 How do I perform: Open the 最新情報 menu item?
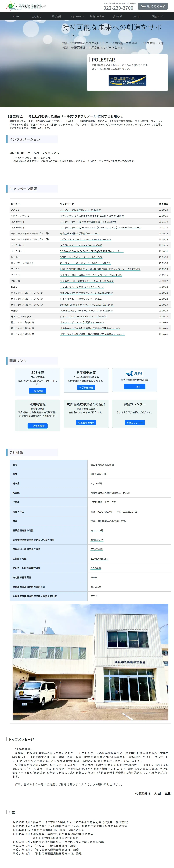click(x=57, y=16)
